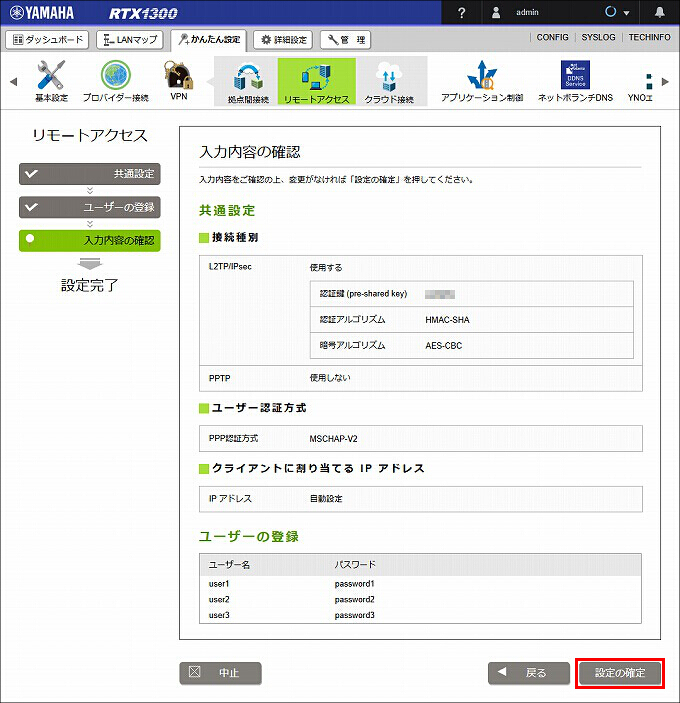This screenshot has height=703, width=680.
Task: Click the 中止 cancel button
Action: tap(220, 673)
